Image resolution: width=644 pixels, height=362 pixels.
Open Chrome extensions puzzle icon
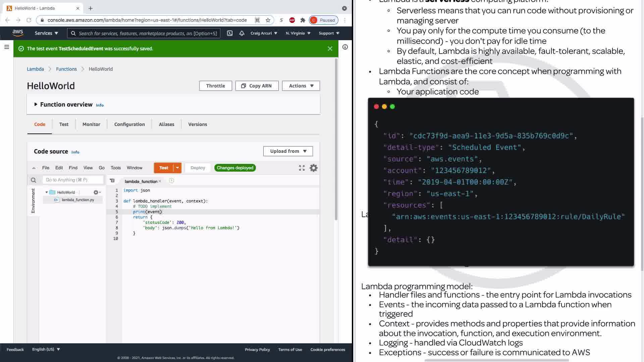[303, 20]
